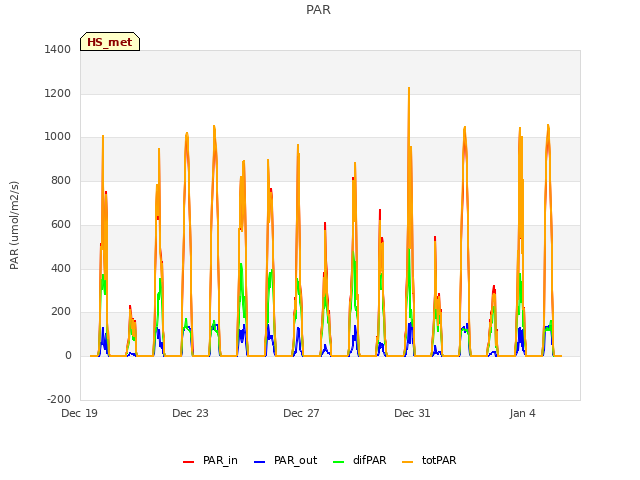This screenshot has height=480, width=640.
Task: Click the blue PAR_out legend swatch
Action: tap(260, 462)
